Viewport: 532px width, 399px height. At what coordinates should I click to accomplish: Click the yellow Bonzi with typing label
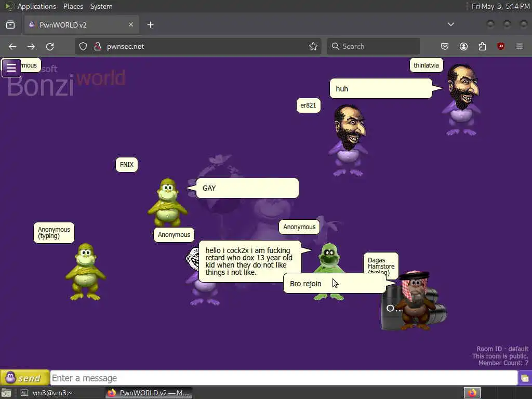(x=86, y=271)
